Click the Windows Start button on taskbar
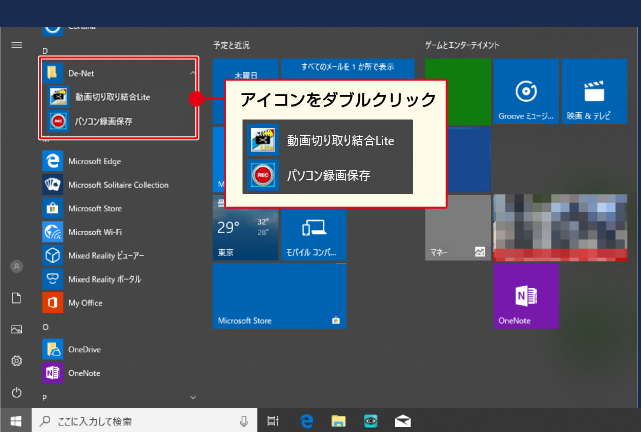641x432 pixels. 16,421
